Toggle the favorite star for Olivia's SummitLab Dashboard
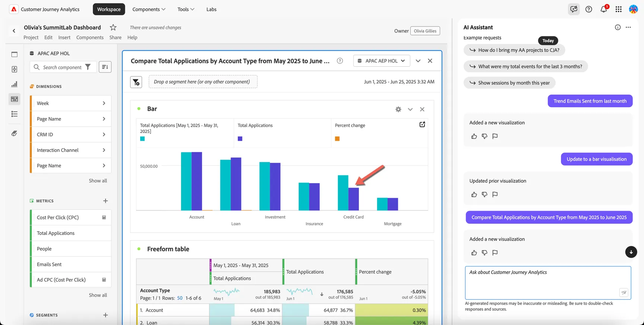Image resolution: width=644 pixels, height=325 pixels. point(113,27)
